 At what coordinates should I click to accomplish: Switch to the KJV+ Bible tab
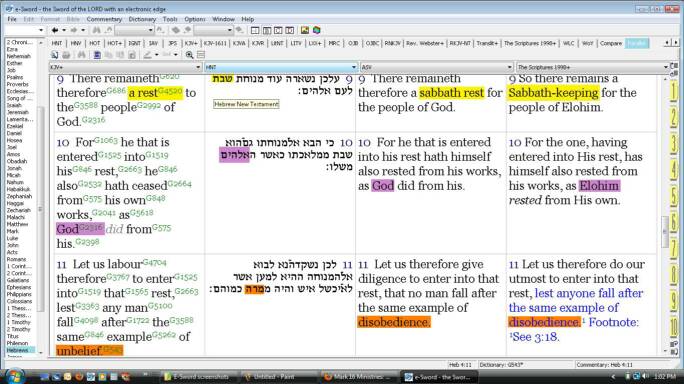tap(192, 43)
